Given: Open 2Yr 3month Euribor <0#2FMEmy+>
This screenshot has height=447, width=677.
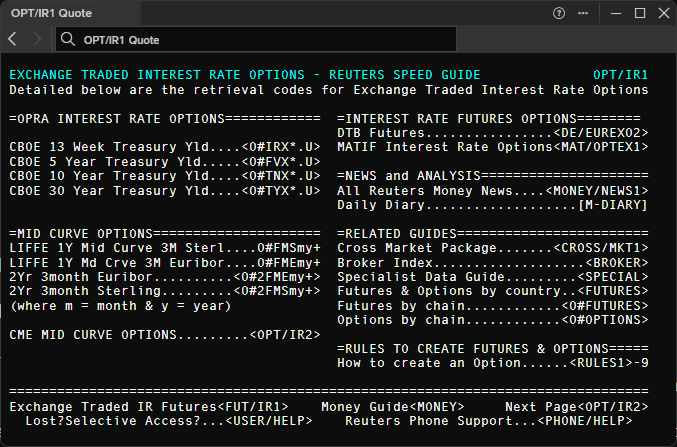Looking at the screenshot, I should (277, 277).
